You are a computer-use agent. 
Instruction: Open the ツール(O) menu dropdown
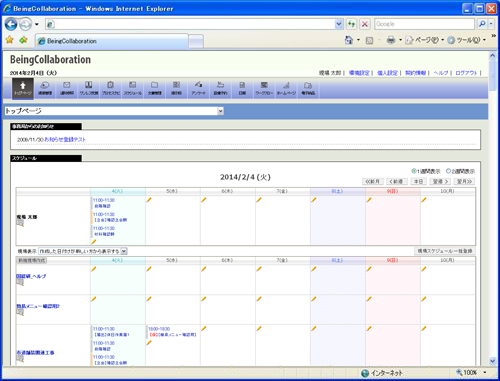[x=466, y=40]
